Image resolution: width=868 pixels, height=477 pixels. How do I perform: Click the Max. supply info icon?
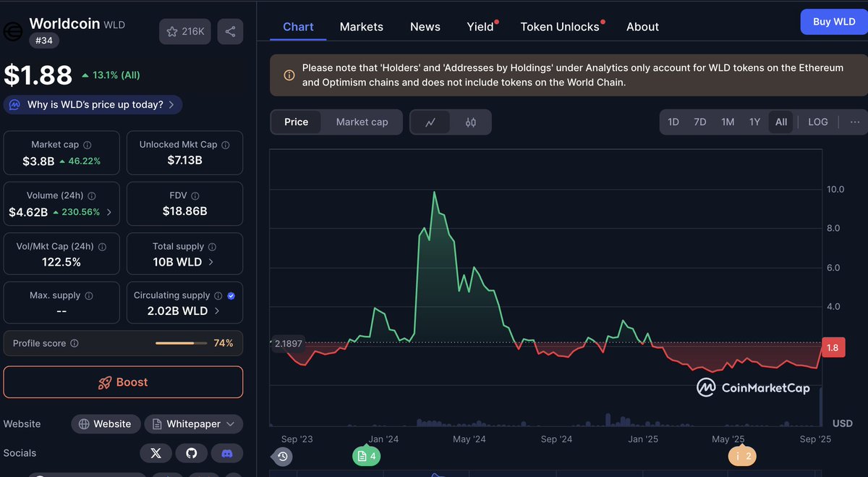click(x=89, y=295)
